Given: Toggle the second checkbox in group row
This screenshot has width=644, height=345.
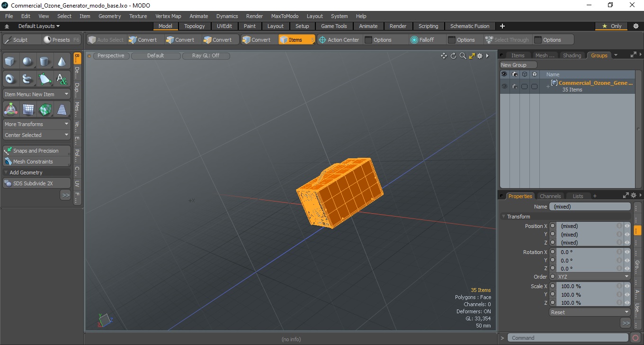Looking at the screenshot, I should [534, 86].
